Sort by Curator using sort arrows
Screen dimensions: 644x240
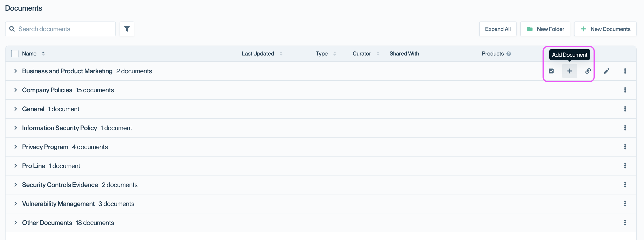pyautogui.click(x=378, y=54)
